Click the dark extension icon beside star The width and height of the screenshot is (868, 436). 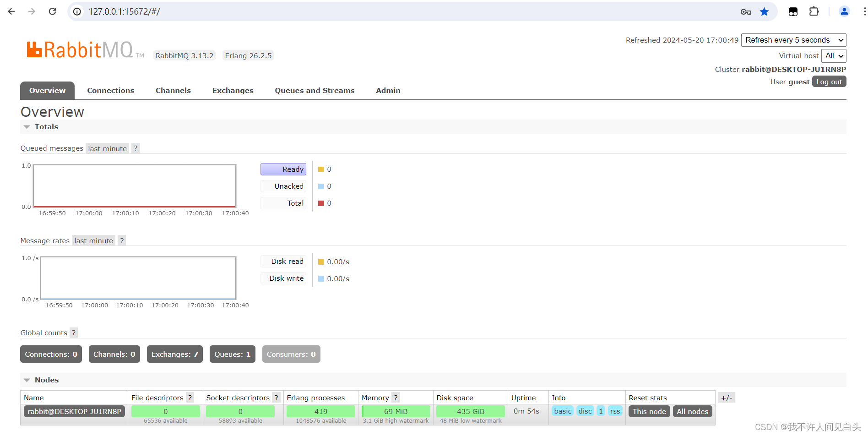[793, 12]
